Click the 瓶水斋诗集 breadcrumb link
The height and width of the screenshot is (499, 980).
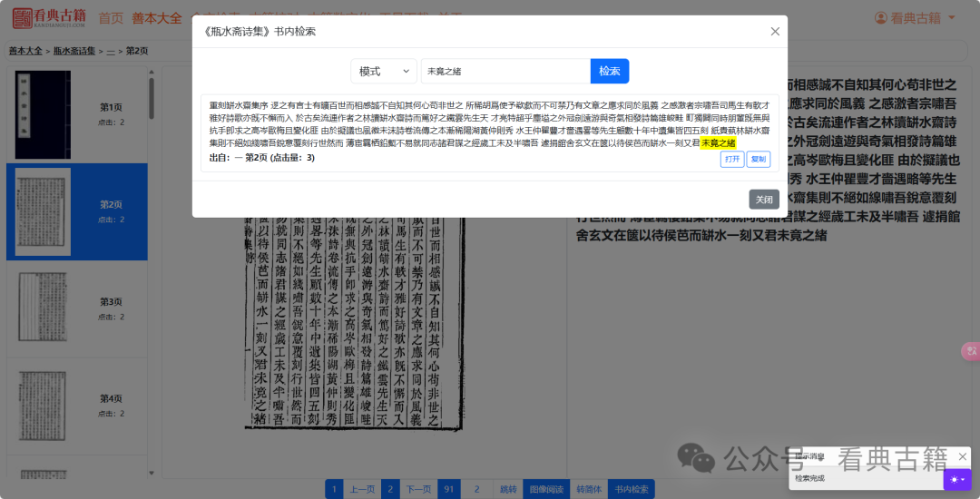coord(74,51)
